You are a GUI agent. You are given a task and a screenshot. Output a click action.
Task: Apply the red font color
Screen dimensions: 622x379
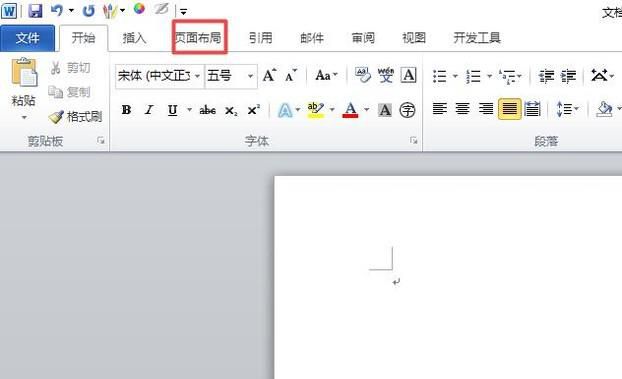point(350,110)
